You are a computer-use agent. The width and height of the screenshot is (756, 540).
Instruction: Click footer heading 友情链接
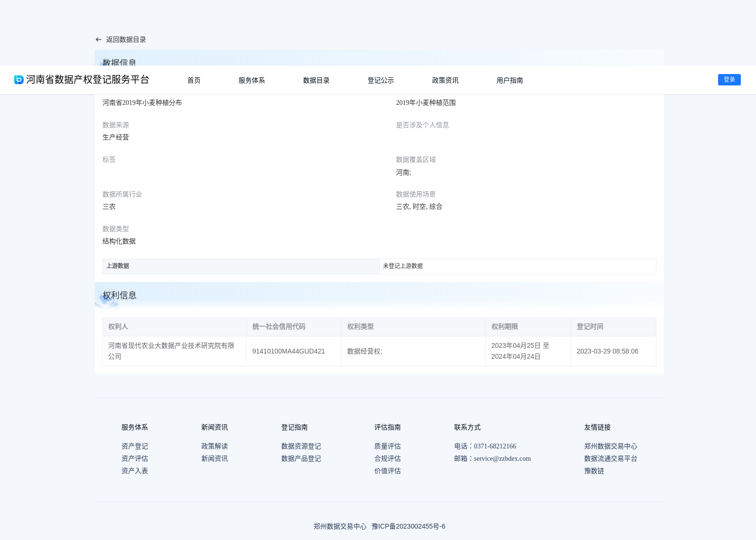coord(598,427)
